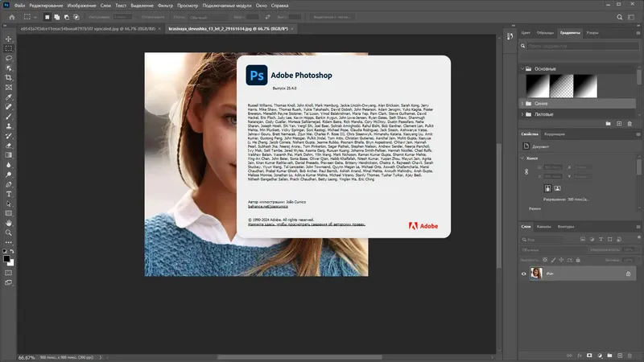
Task: Select the Horizontal Type tool
Action: 9,194
